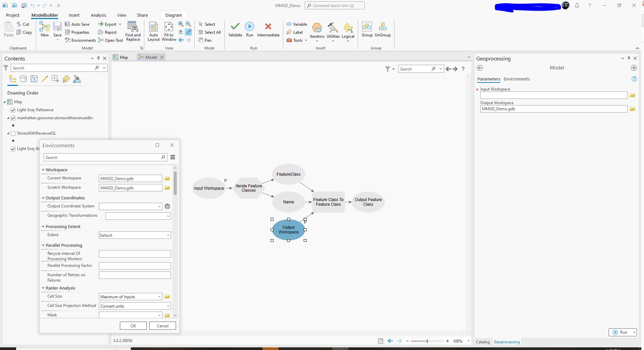Close the Model view tab
This screenshot has height=350, width=644.
162,57
